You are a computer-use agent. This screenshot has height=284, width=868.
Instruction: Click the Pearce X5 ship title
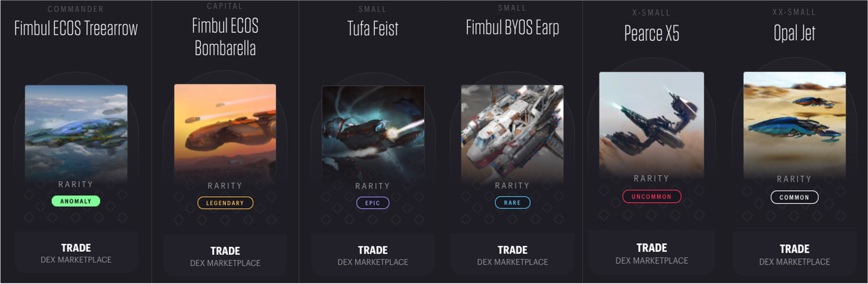[651, 33]
